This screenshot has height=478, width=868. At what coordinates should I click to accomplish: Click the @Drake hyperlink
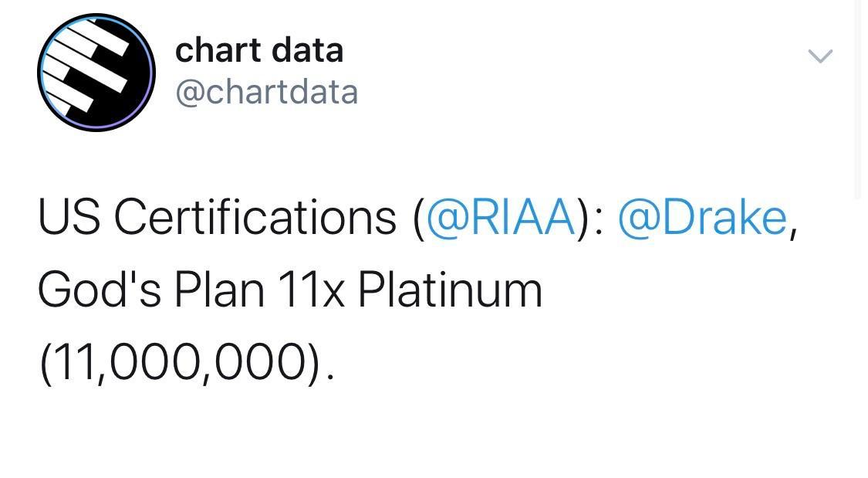coord(704,218)
